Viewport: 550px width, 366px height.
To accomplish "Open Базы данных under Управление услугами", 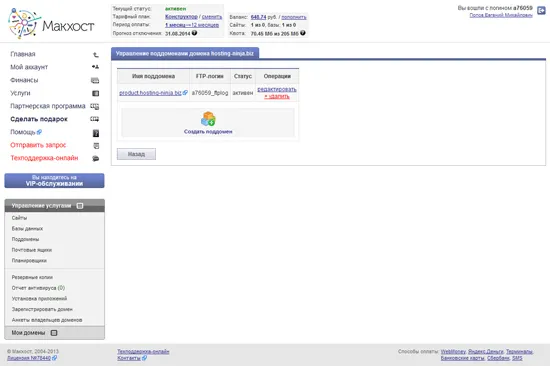I will pyautogui.click(x=27, y=228).
